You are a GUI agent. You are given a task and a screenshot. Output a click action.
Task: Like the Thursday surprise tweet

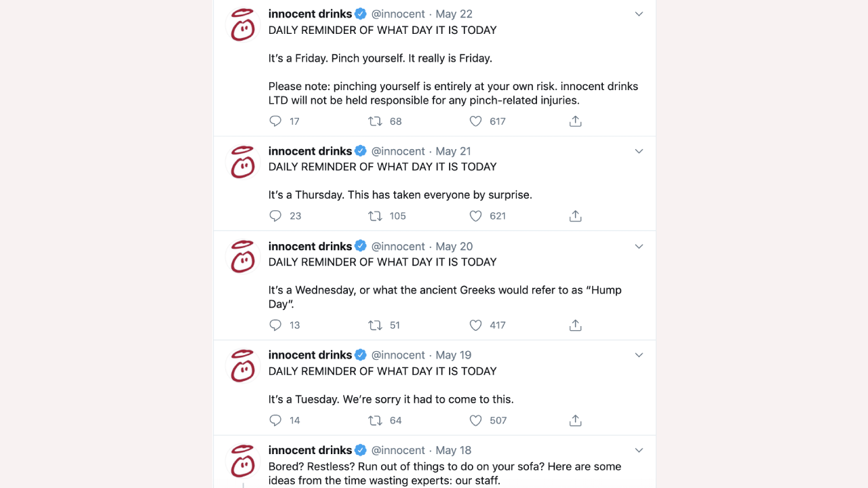[x=476, y=216]
